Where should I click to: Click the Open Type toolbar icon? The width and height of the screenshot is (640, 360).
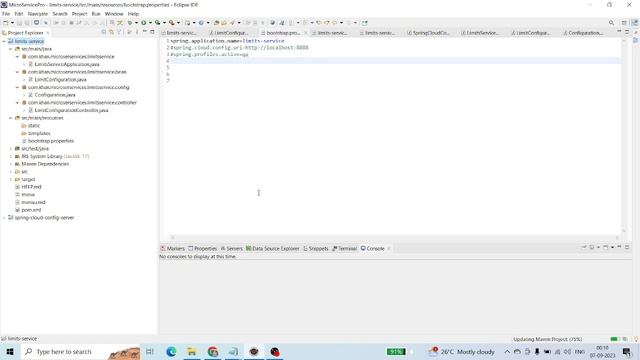tap(216, 23)
